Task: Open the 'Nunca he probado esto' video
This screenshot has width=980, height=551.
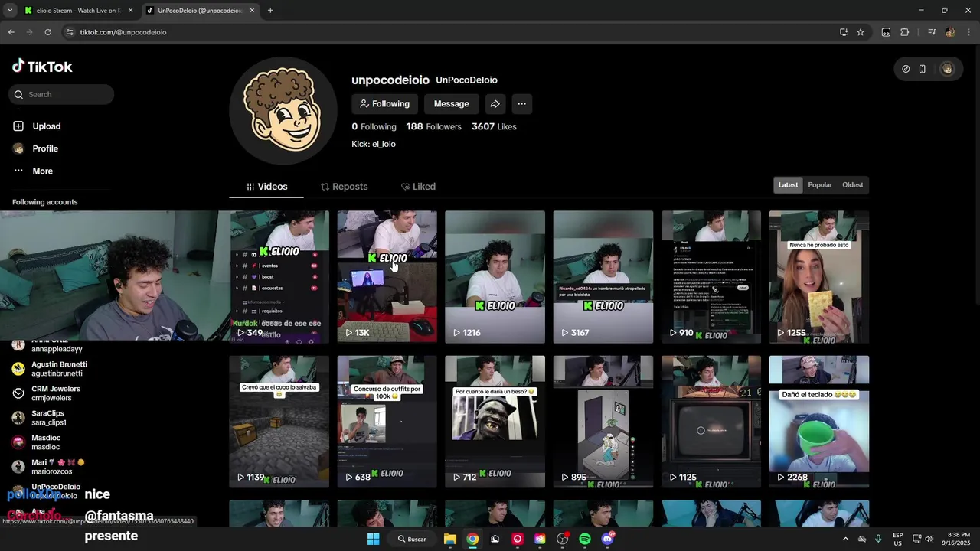Action: (818, 276)
